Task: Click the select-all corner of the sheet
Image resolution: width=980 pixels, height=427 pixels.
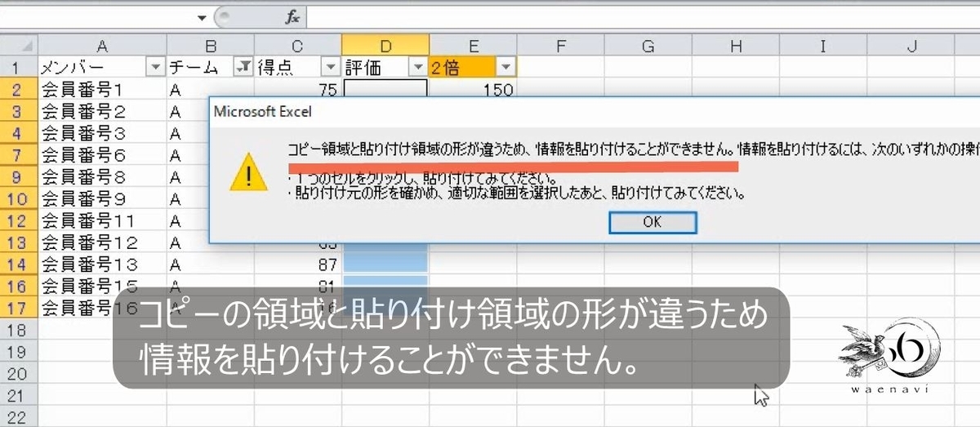Action: (x=19, y=47)
